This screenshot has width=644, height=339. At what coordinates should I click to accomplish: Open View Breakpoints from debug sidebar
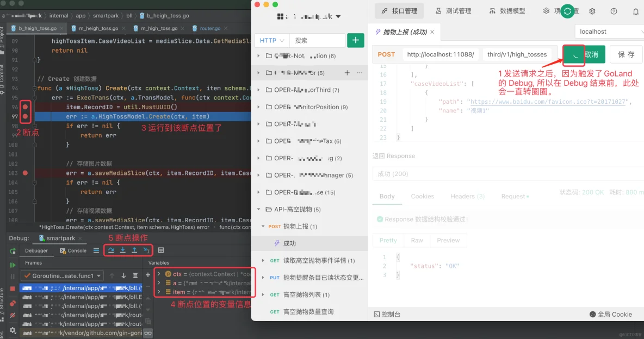13,303
